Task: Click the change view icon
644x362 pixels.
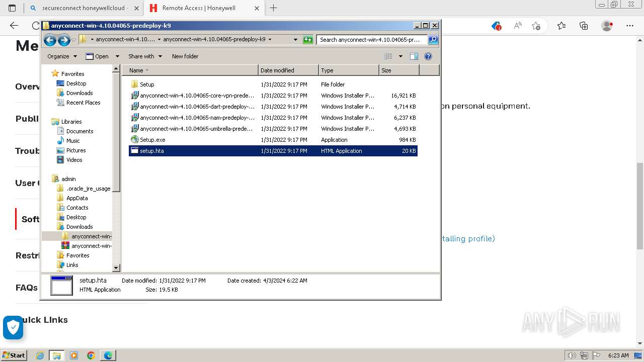Action: coord(388,56)
